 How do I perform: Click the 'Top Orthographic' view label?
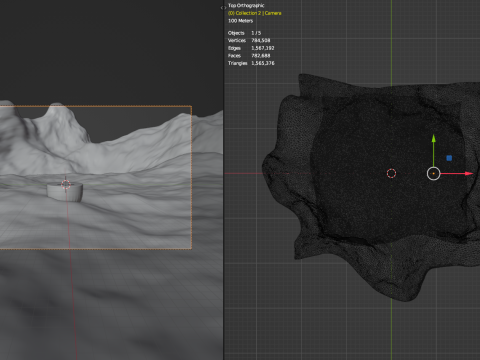point(246,5)
